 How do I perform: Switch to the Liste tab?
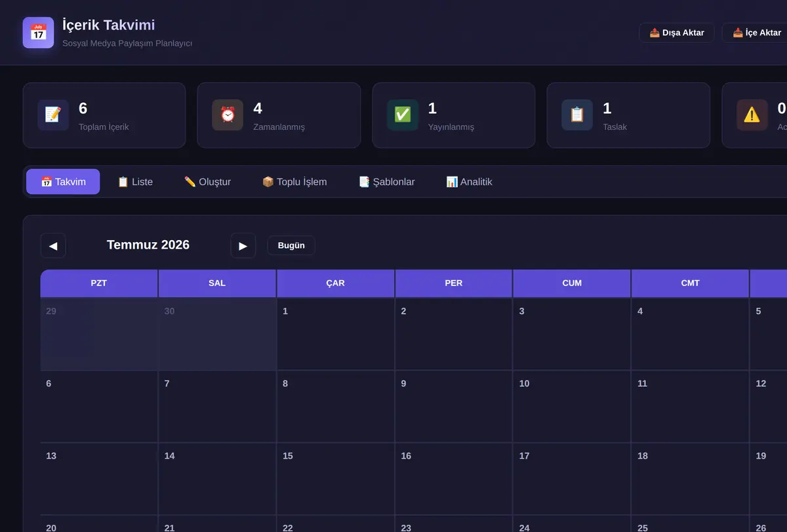click(135, 182)
